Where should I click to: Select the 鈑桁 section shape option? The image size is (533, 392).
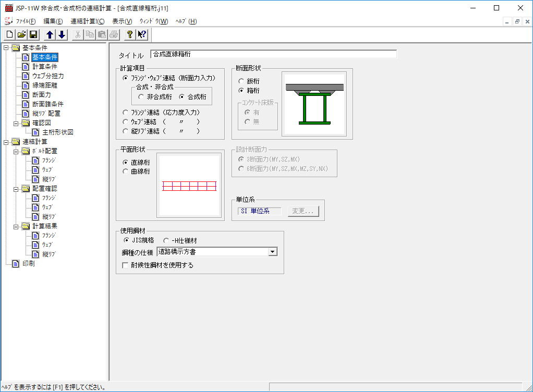click(x=241, y=81)
